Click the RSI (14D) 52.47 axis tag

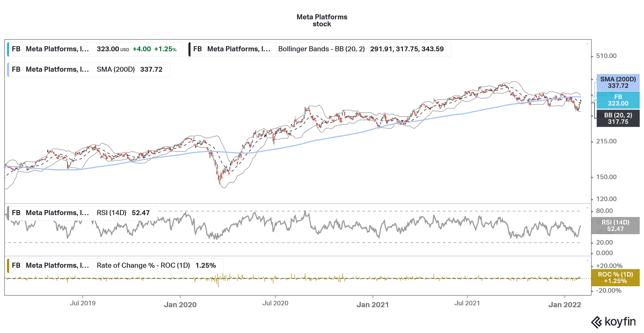pyautogui.click(x=615, y=226)
